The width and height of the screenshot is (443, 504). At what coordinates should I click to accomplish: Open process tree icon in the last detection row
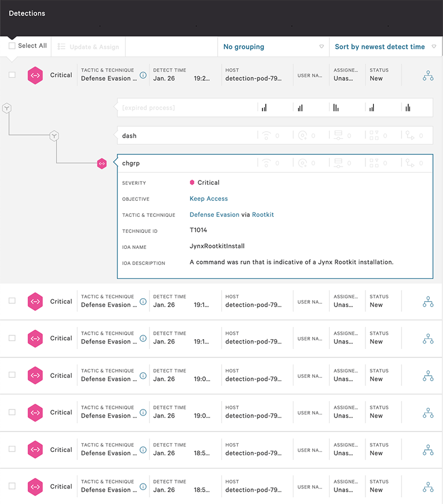427,487
